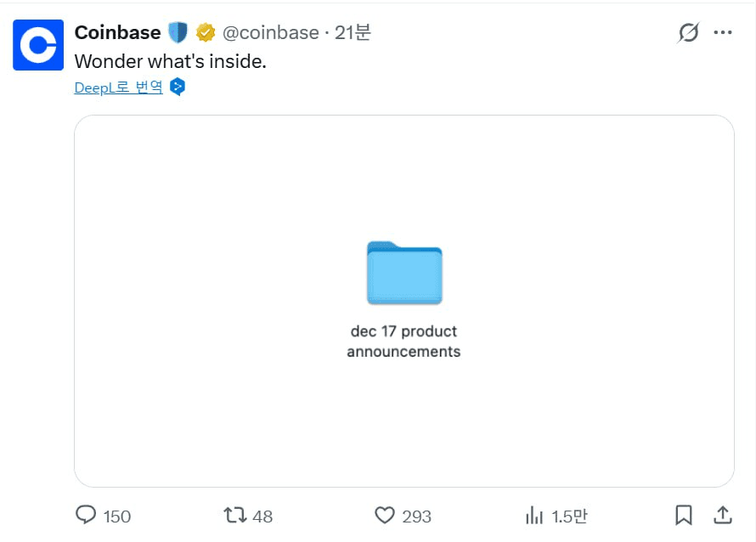
Task: Click the blue folder emoji in the image
Action: click(403, 274)
